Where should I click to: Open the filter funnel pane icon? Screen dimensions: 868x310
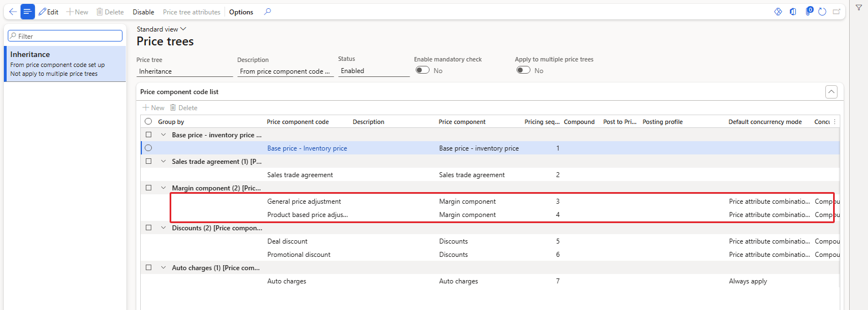859,7
